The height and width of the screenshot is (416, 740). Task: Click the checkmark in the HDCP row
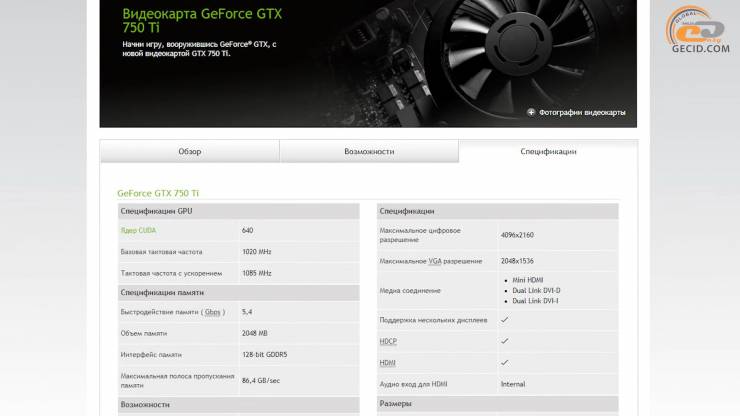(505, 341)
